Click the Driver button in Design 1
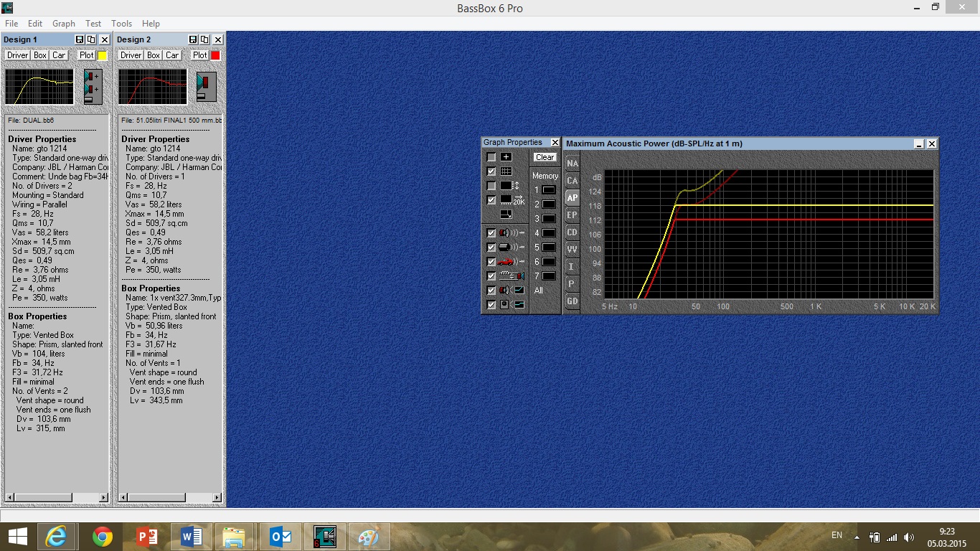Image resolution: width=980 pixels, height=551 pixels. point(17,55)
